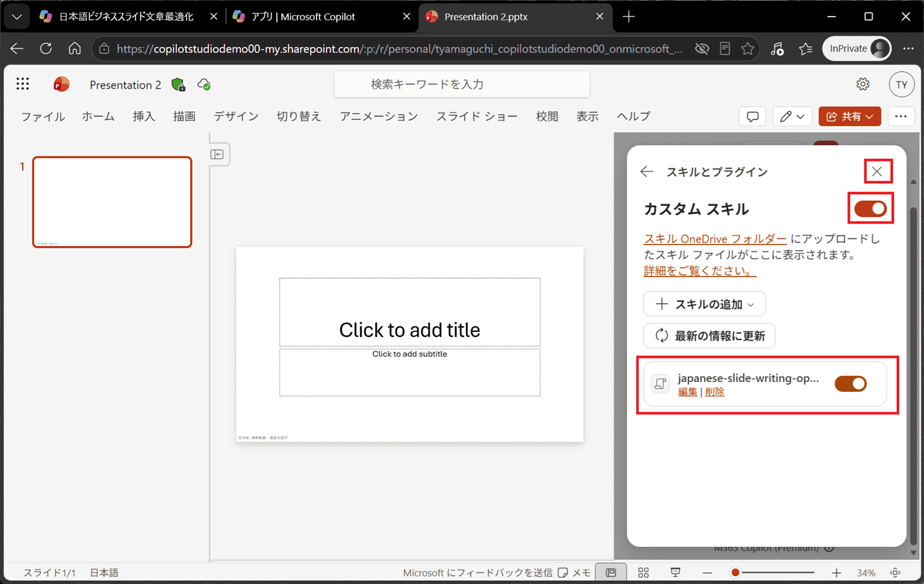The height and width of the screenshot is (584, 924).
Task: Zoom in with the plus button
Action: coord(836,573)
